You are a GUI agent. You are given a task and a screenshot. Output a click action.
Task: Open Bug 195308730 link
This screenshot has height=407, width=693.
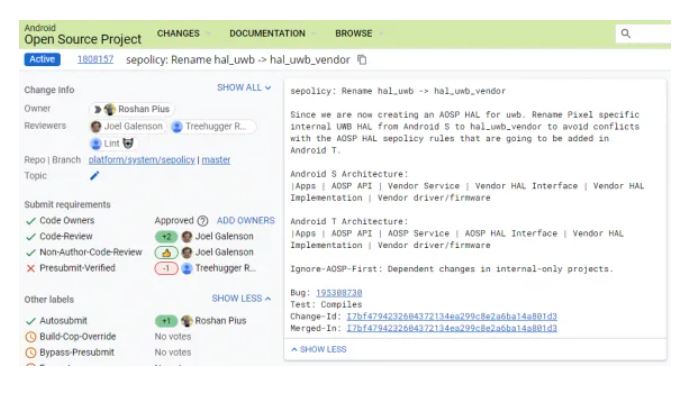[x=339, y=293]
